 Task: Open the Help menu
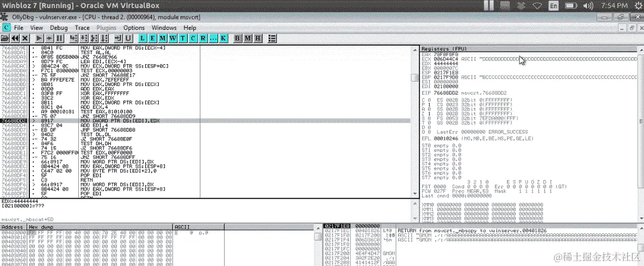[x=190, y=28]
